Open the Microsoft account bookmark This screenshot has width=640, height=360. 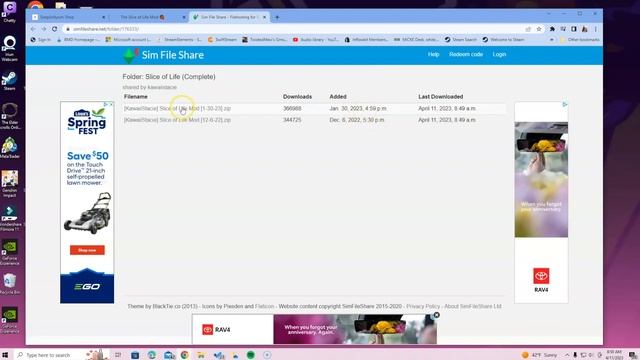[x=128, y=40]
